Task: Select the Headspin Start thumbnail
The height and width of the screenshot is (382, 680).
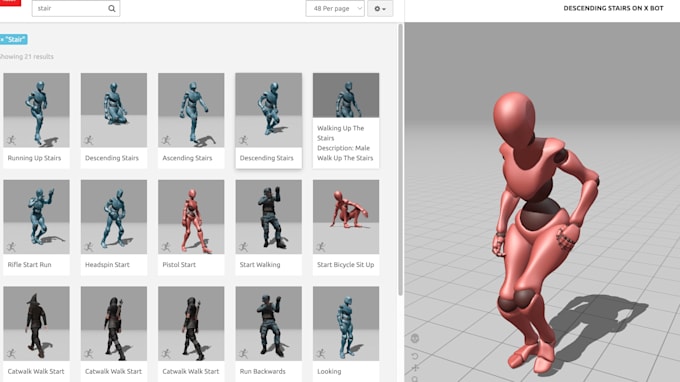Action: click(x=114, y=217)
